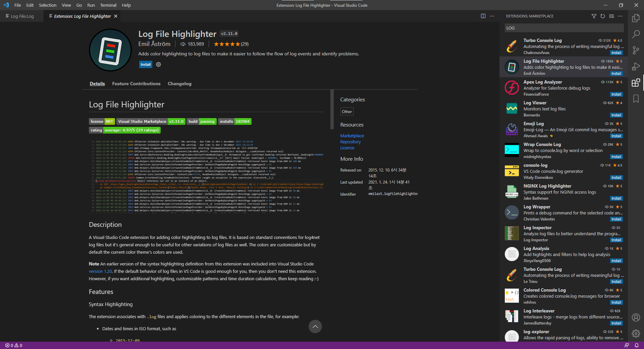
Task: Install the Apex Log Analyzer extension
Action: pos(616,94)
